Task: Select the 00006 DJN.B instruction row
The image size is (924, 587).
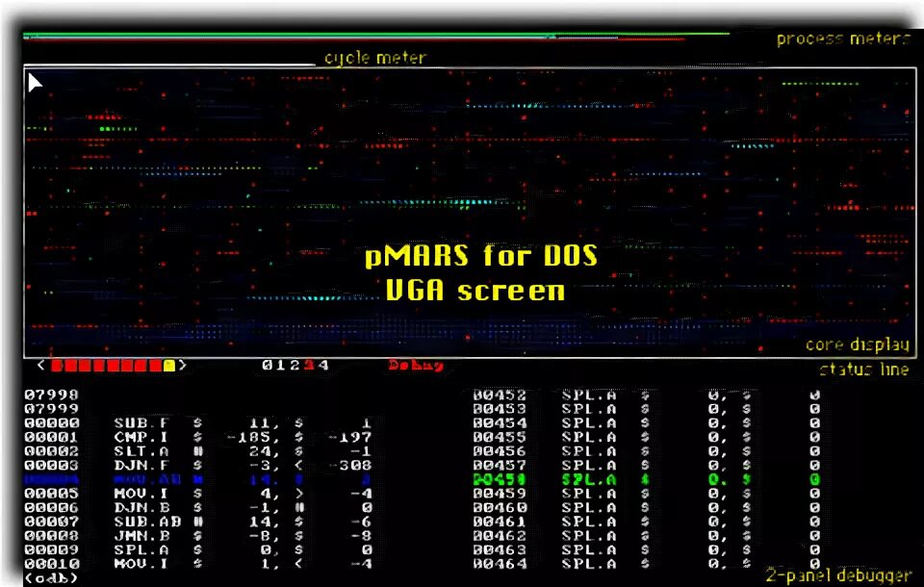Action: point(198,508)
